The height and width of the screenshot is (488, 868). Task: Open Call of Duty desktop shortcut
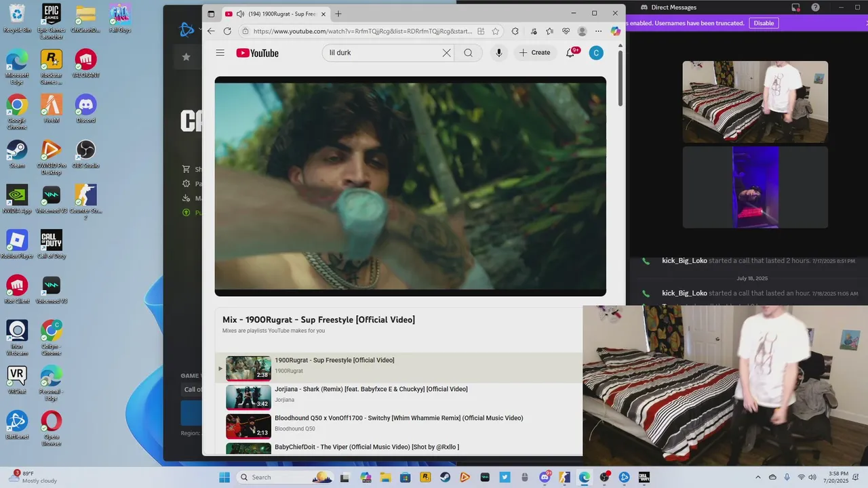point(51,244)
